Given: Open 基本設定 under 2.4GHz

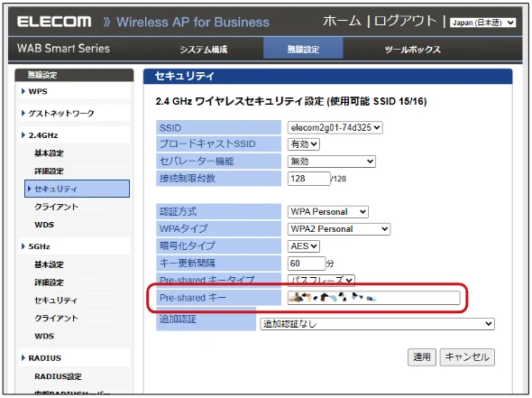Looking at the screenshot, I should [49, 153].
